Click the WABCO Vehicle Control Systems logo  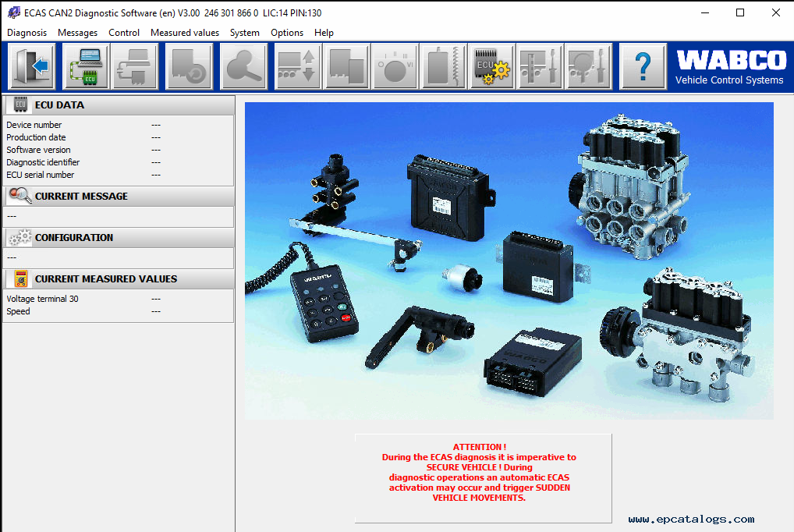(729, 66)
